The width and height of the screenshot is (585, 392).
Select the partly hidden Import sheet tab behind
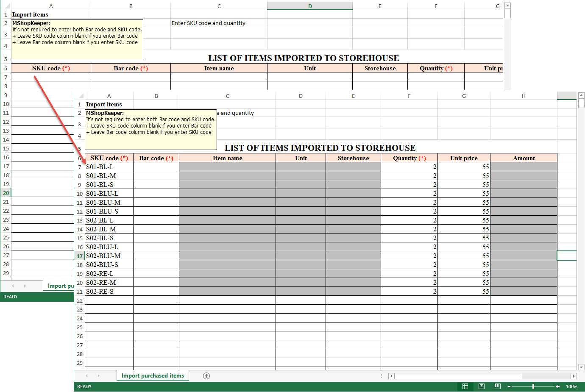tap(60, 286)
